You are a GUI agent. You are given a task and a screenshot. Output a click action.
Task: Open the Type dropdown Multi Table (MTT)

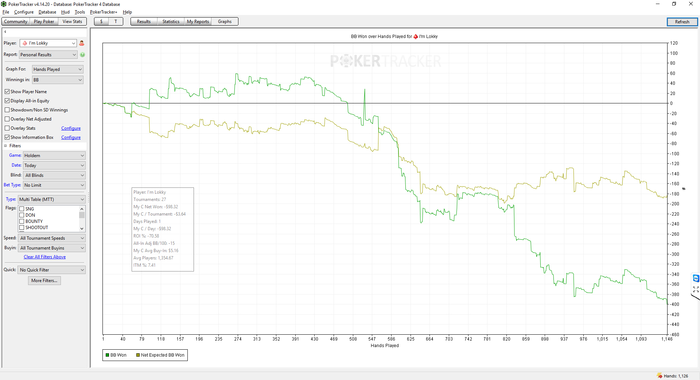point(51,199)
